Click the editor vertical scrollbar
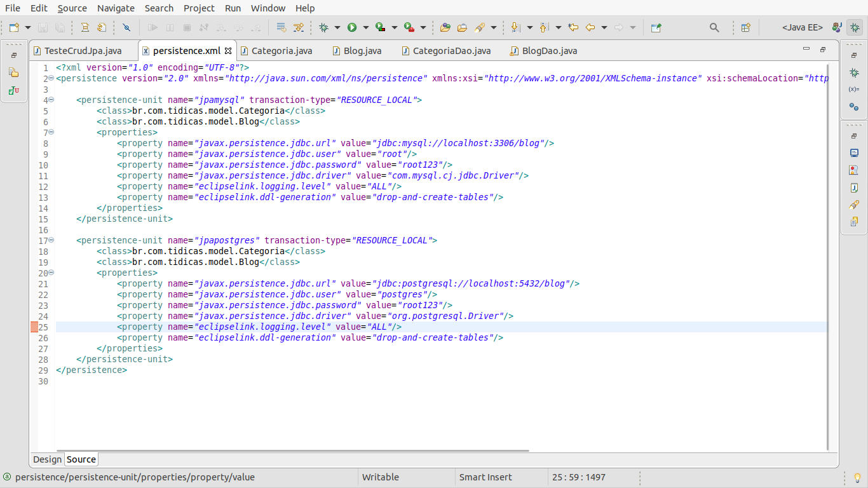The height and width of the screenshot is (488, 868). click(827, 257)
